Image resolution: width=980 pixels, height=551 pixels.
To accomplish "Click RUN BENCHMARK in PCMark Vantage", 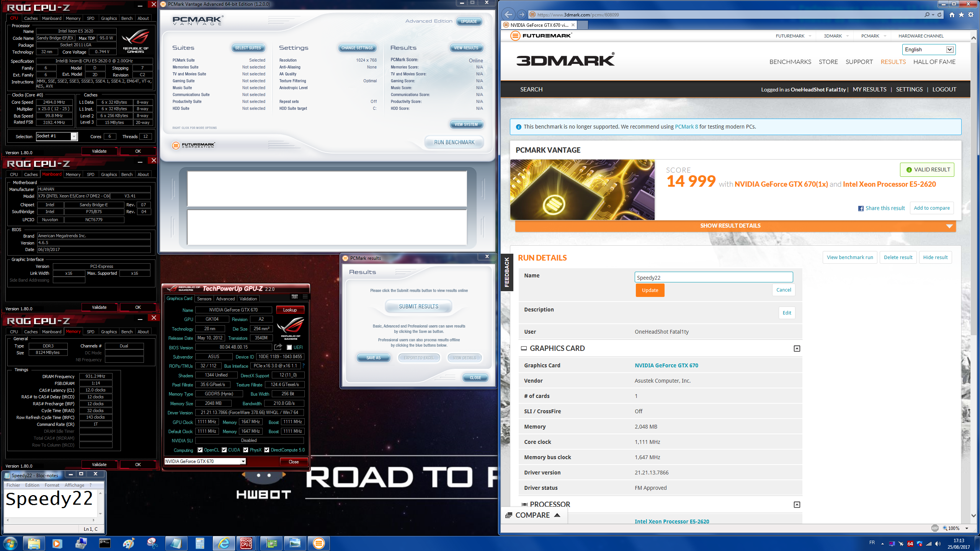I will point(454,142).
